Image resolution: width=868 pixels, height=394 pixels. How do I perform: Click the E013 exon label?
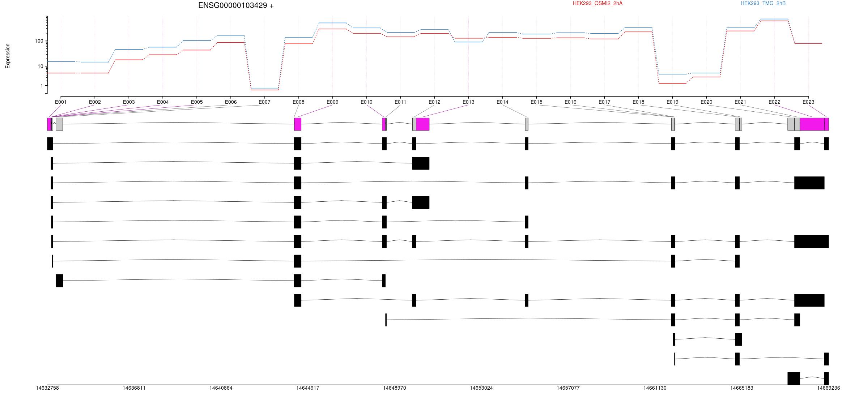468,102
